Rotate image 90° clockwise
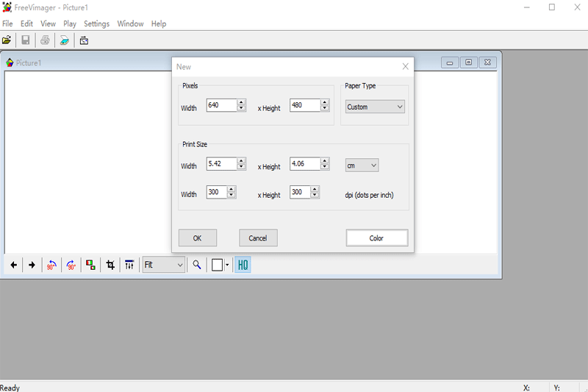This screenshot has height=392, width=588. coord(71,265)
